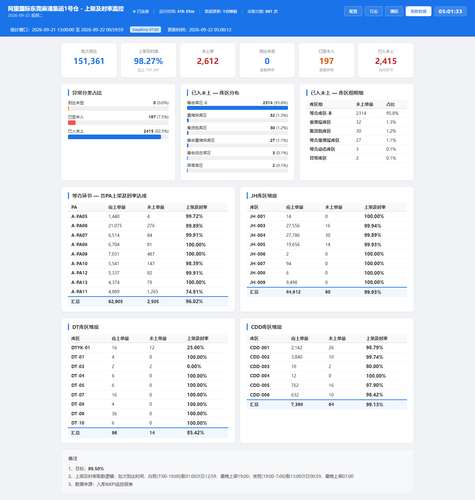Screen dimensions: 475x500
Task: Click the 等合库区-B distribution bar
Action: pos(237,108)
